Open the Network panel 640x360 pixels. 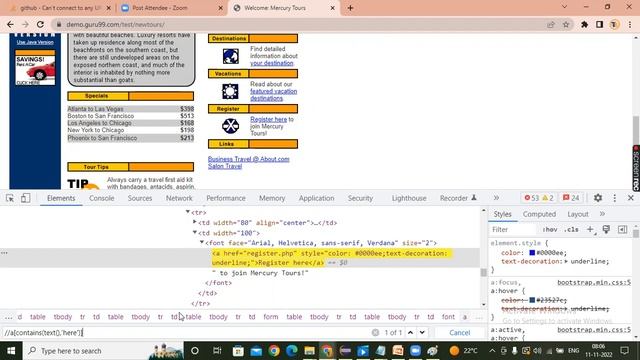coord(179,198)
